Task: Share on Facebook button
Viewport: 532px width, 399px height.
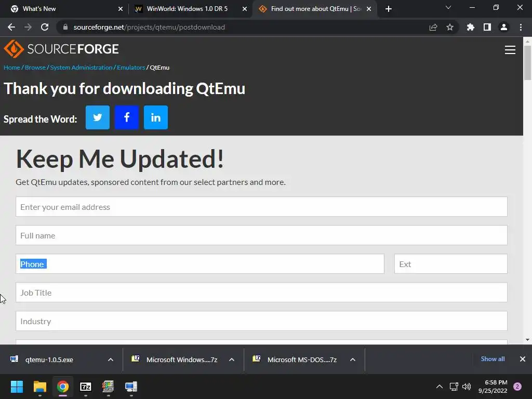Action: tap(127, 117)
